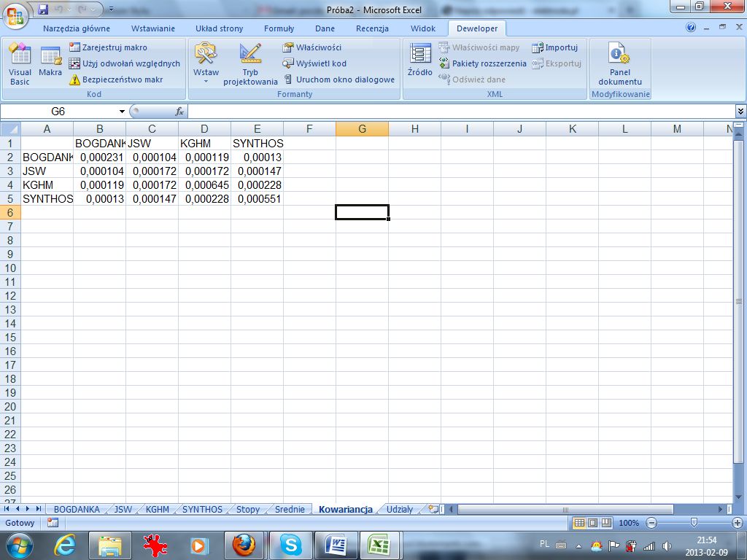
Task: Switch to Układ strony tab
Action: click(219, 28)
